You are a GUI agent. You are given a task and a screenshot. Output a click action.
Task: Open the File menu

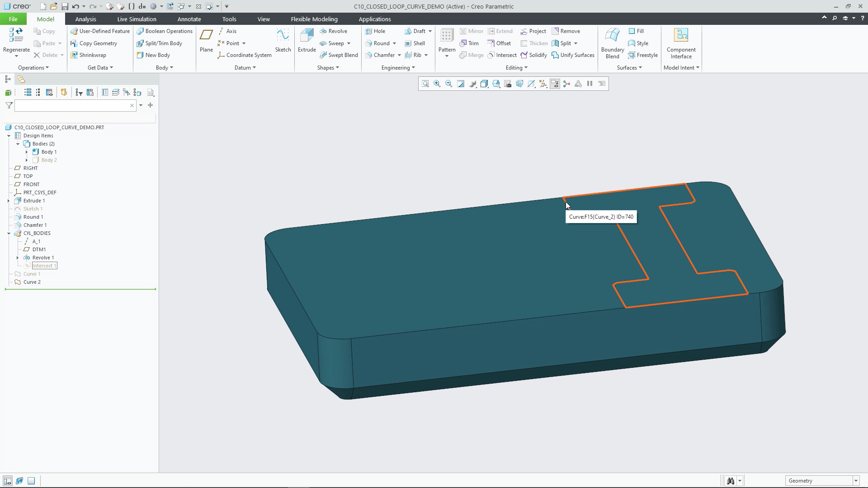pyautogui.click(x=13, y=19)
